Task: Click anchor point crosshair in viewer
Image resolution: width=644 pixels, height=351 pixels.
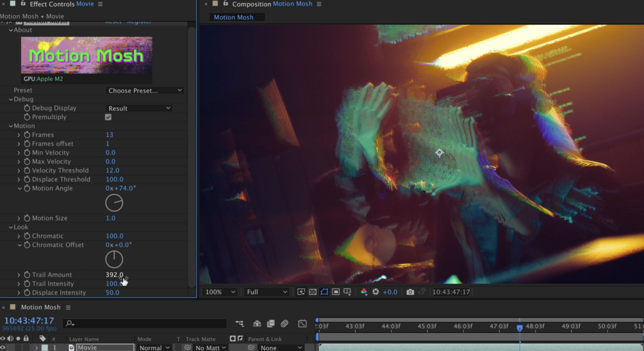Action: 440,152
